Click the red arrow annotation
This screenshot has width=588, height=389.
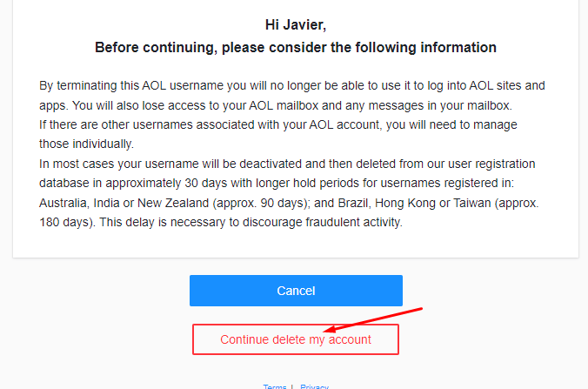(372, 319)
